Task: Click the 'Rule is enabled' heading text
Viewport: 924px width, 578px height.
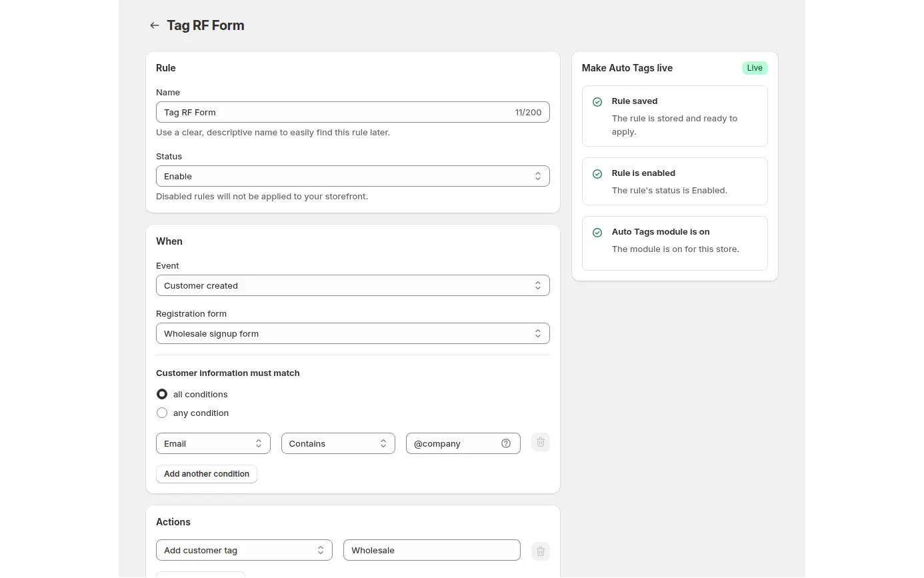Action: click(643, 173)
